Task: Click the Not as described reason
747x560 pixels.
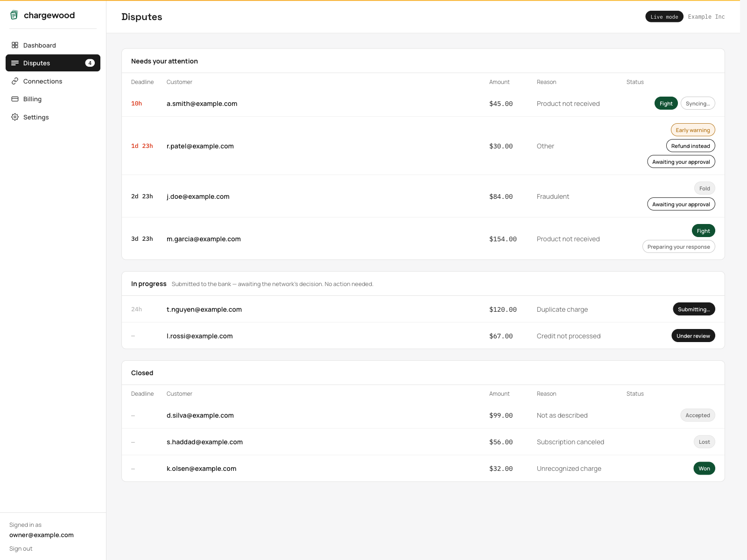Action: click(x=562, y=415)
